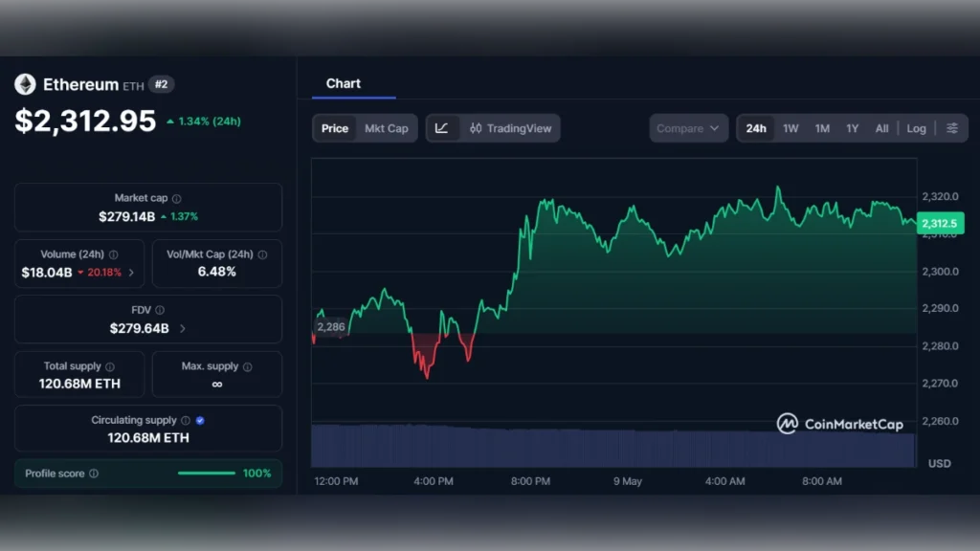Viewport: 980px width, 551px height.
Task: Select the All time range
Action: pos(881,129)
